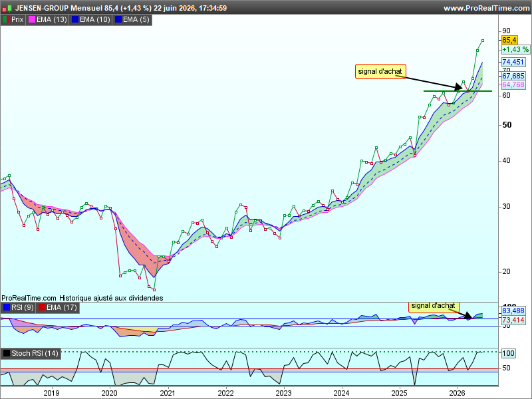Viewport: 532px width, 399px height.
Task: Click the blue RSI (9) color square
Action: click(7, 307)
